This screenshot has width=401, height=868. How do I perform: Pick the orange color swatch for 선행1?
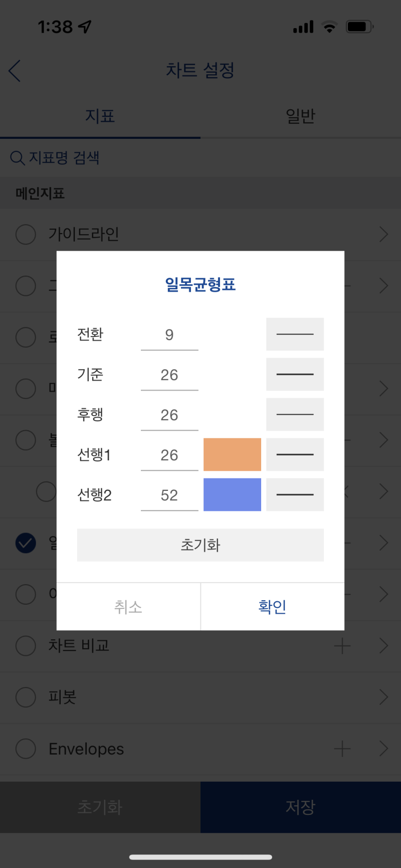[x=232, y=454]
